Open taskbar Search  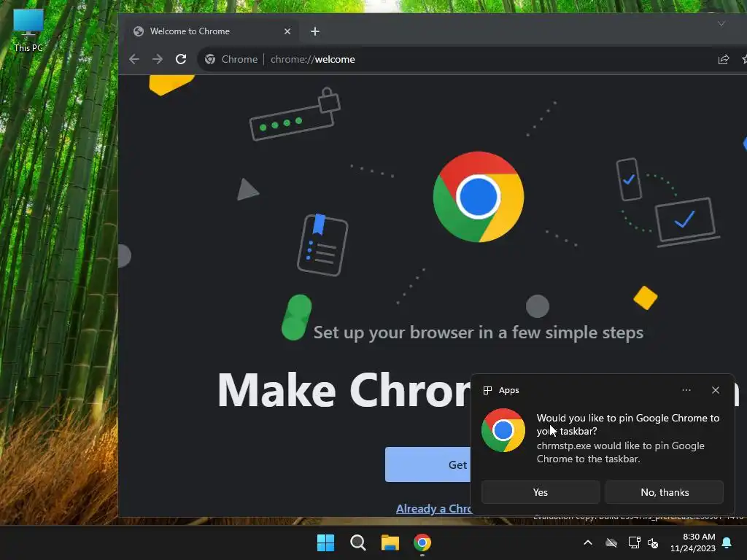(357, 542)
